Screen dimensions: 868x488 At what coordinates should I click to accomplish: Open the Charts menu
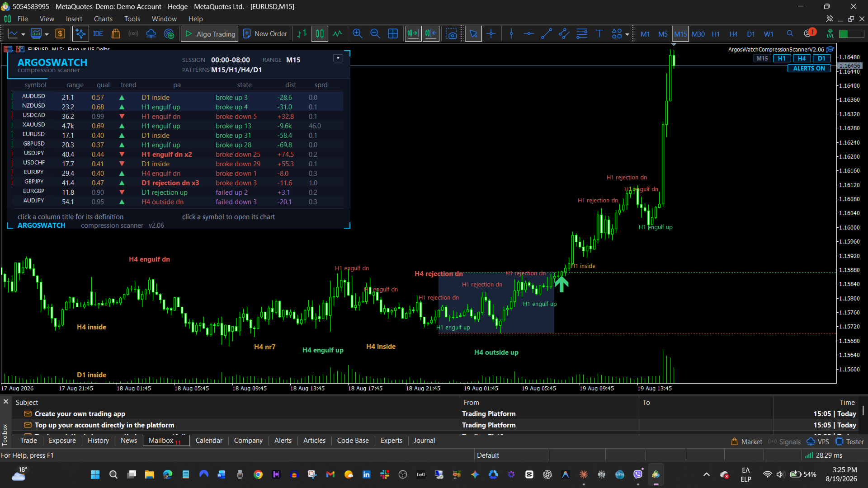(x=103, y=19)
